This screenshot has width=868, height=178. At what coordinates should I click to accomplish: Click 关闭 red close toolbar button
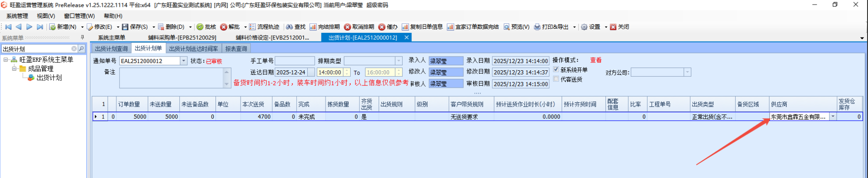(x=620, y=27)
